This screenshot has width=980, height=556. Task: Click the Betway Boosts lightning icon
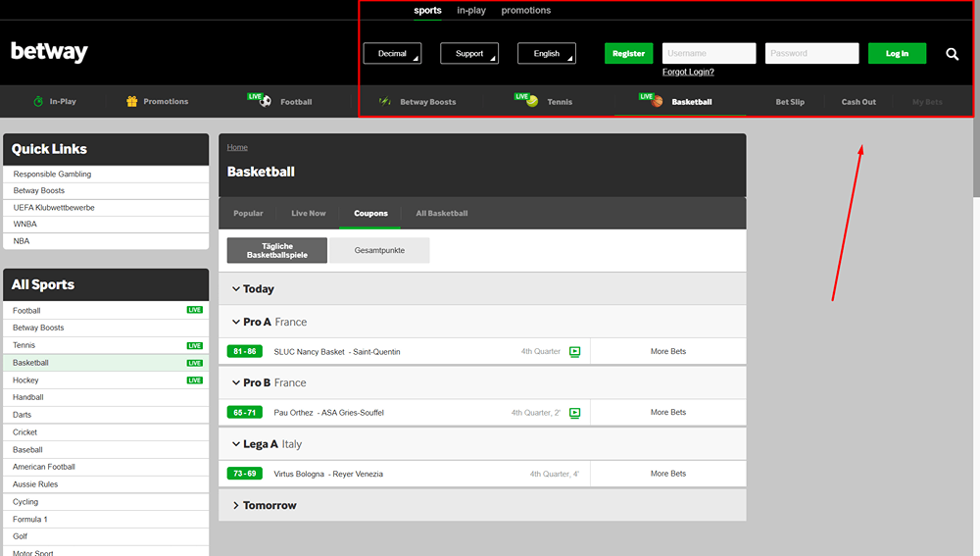click(x=384, y=101)
